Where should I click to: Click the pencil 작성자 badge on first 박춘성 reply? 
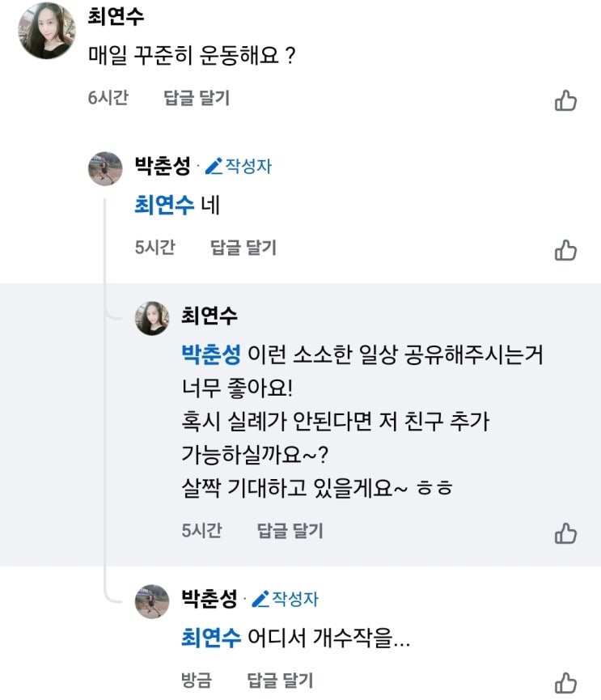(x=239, y=167)
